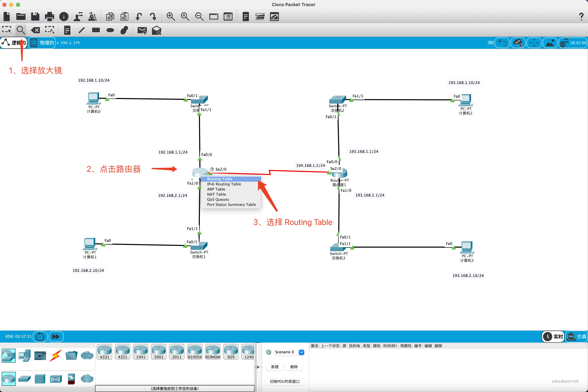The height and width of the screenshot is (392, 588).
Task: Click the 新建 scenario button
Action: [x=275, y=367]
